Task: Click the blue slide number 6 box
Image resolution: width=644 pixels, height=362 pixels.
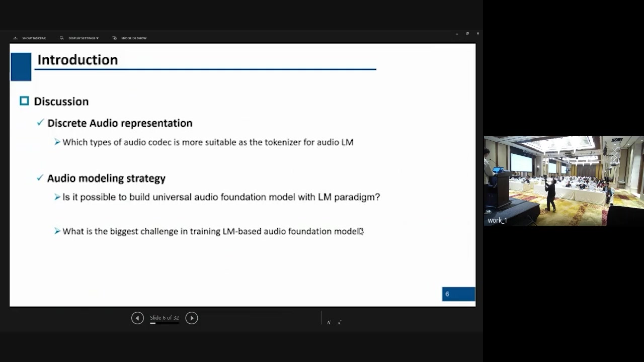Action: (x=458, y=294)
